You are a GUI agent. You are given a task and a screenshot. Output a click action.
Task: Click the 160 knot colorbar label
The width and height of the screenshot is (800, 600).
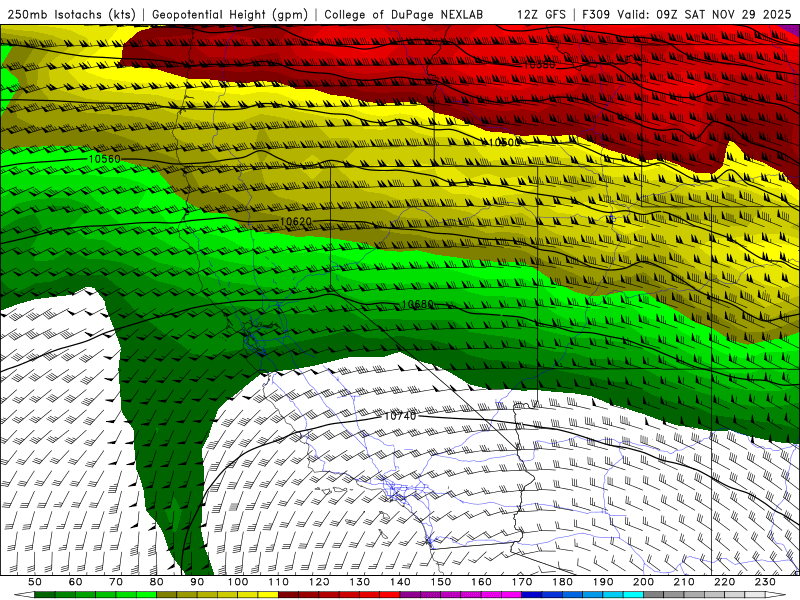point(481,582)
